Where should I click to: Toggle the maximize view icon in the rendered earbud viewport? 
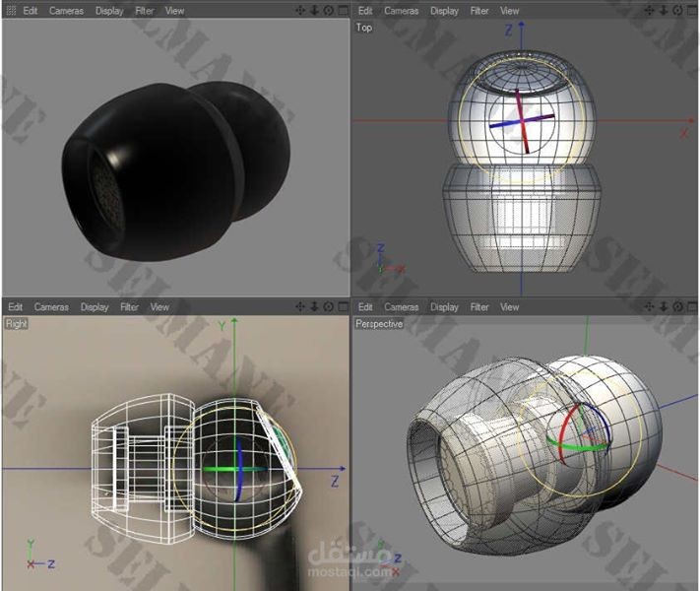click(x=343, y=10)
